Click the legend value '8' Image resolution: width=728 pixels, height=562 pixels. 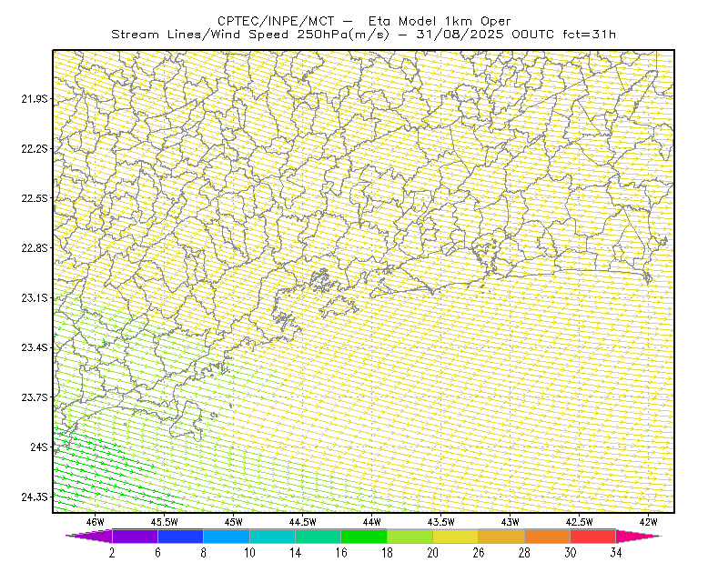[203, 553]
